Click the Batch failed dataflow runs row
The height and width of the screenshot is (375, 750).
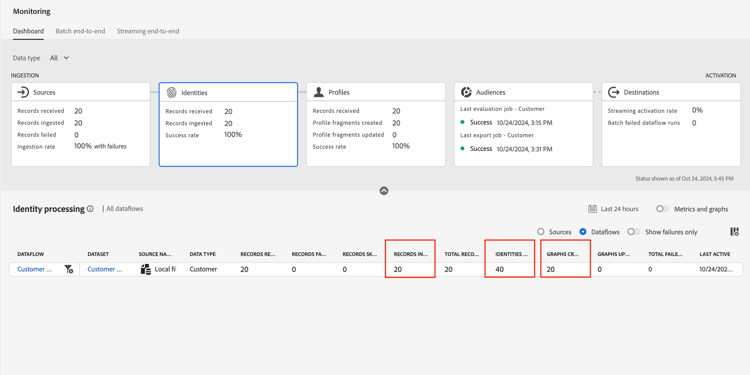(x=653, y=123)
